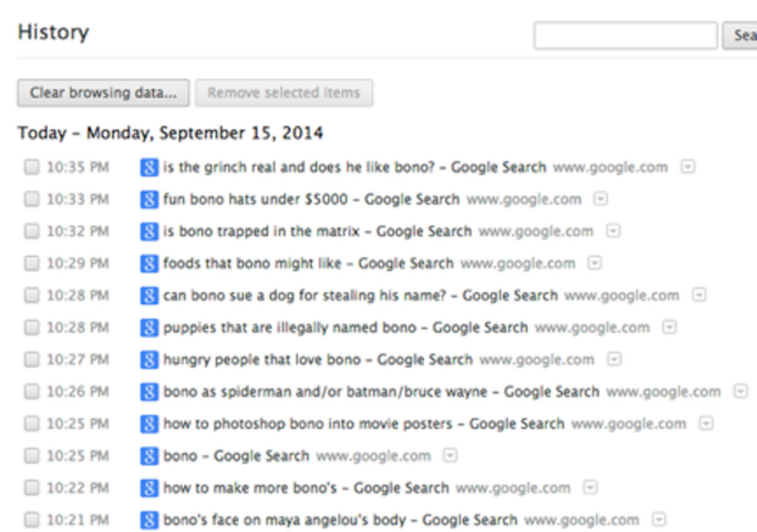Open the dropdown arrow for bono sue a dog entry
Viewport: 757px width, 532px height.
[699, 295]
